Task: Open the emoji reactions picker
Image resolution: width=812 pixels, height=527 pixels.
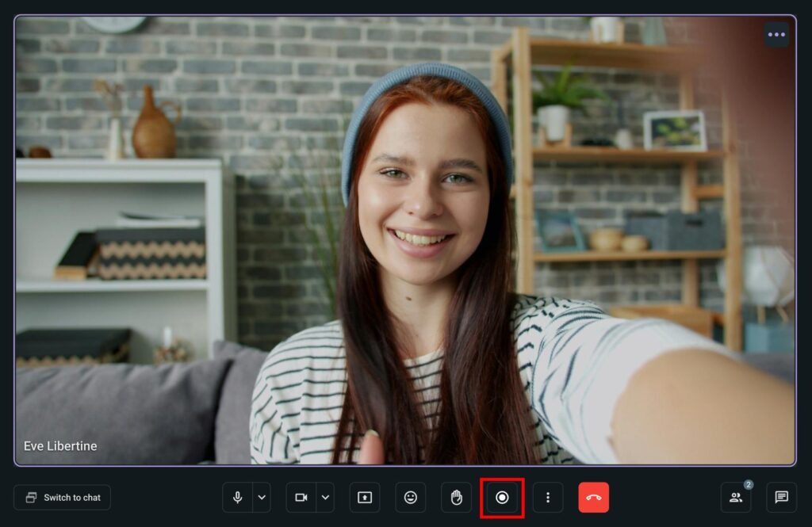Action: click(410, 498)
